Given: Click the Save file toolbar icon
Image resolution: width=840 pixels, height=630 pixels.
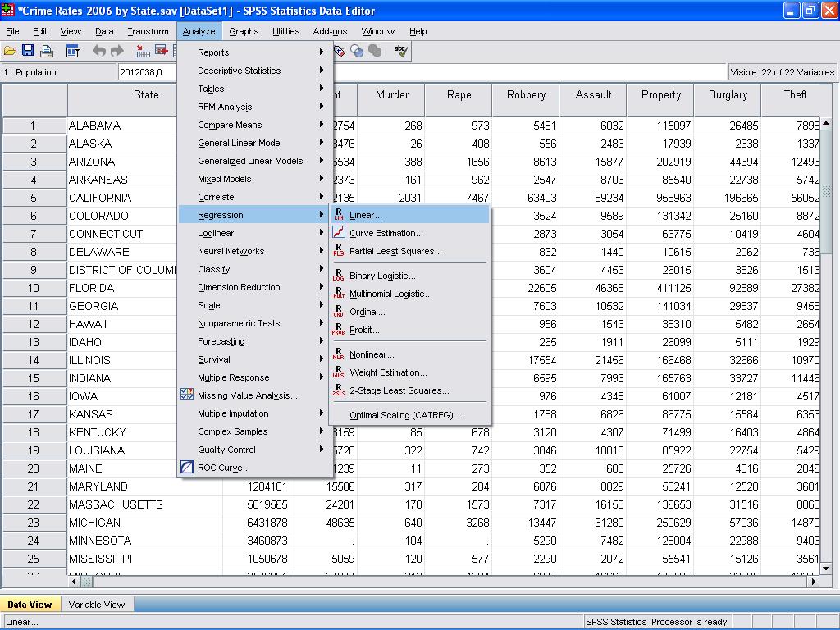Looking at the screenshot, I should tap(28, 50).
